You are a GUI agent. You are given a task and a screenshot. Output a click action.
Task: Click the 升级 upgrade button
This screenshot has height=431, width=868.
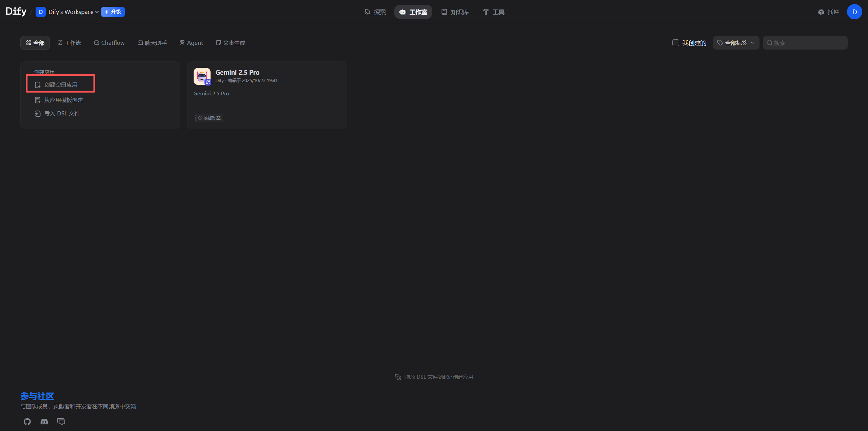[x=113, y=12]
